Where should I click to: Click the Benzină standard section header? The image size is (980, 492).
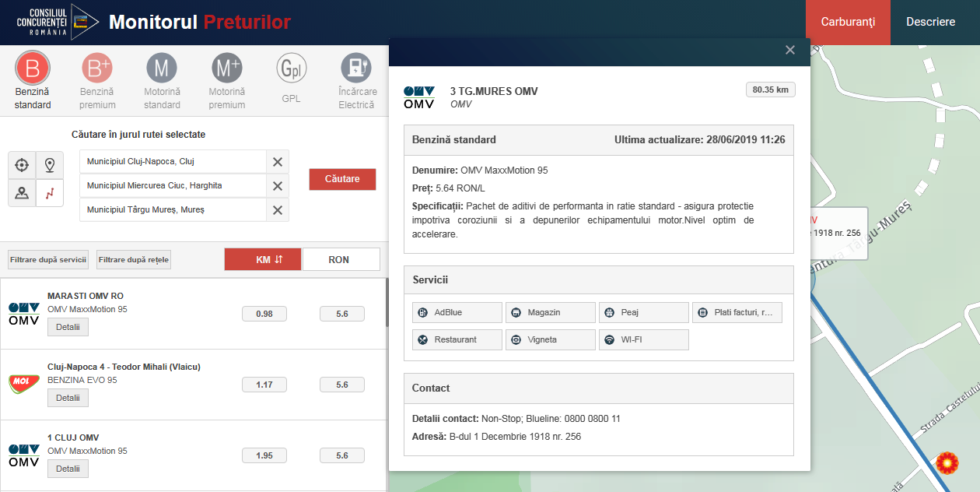click(599, 140)
